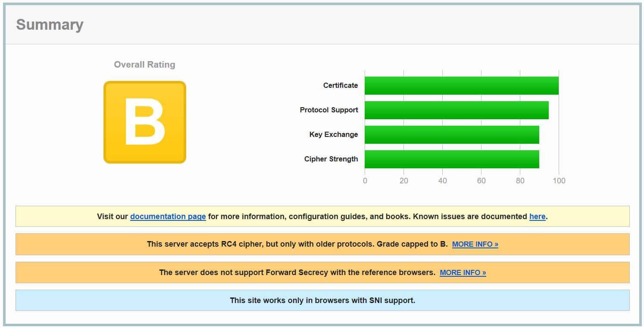Screen dimensions: 644x328
Task: Click the Protocol Support score bar
Action: click(x=456, y=110)
